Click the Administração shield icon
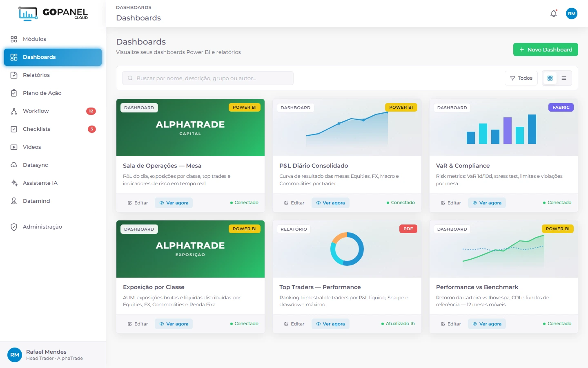 click(x=14, y=227)
